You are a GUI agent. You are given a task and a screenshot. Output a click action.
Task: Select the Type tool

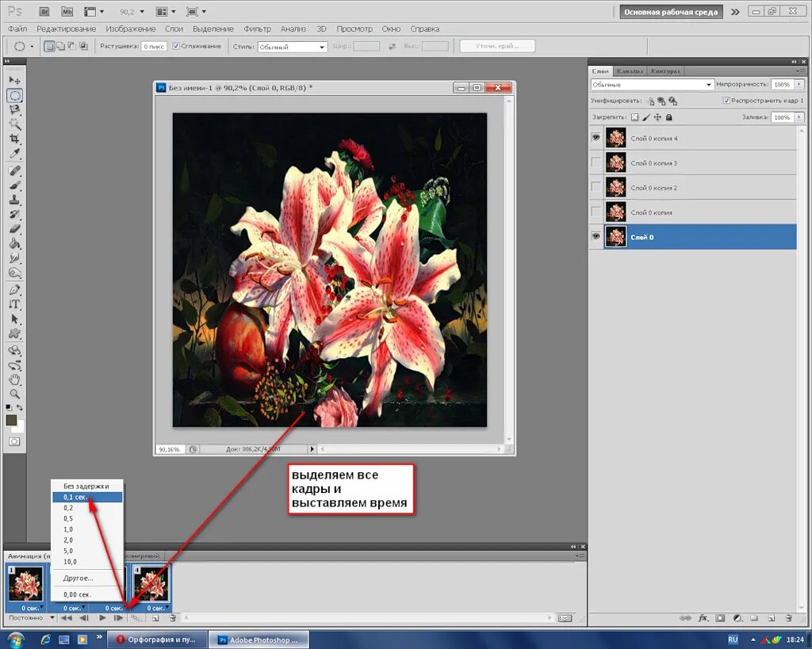coord(14,304)
